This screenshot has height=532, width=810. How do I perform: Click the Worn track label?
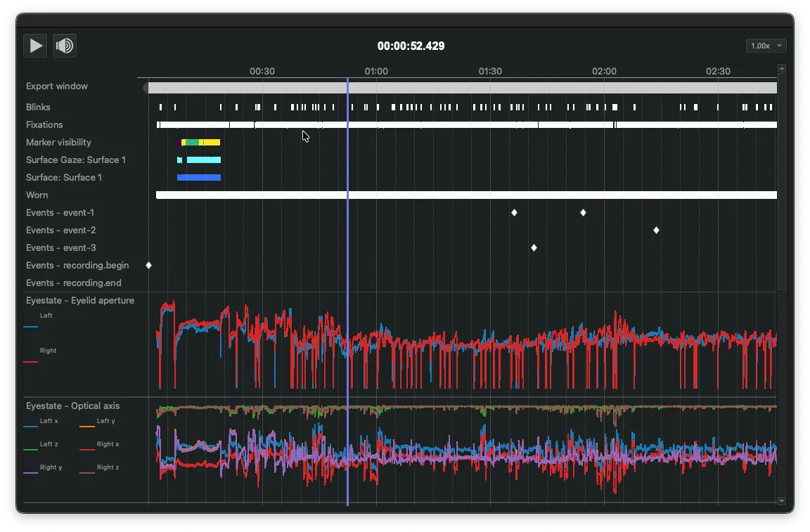pos(37,195)
